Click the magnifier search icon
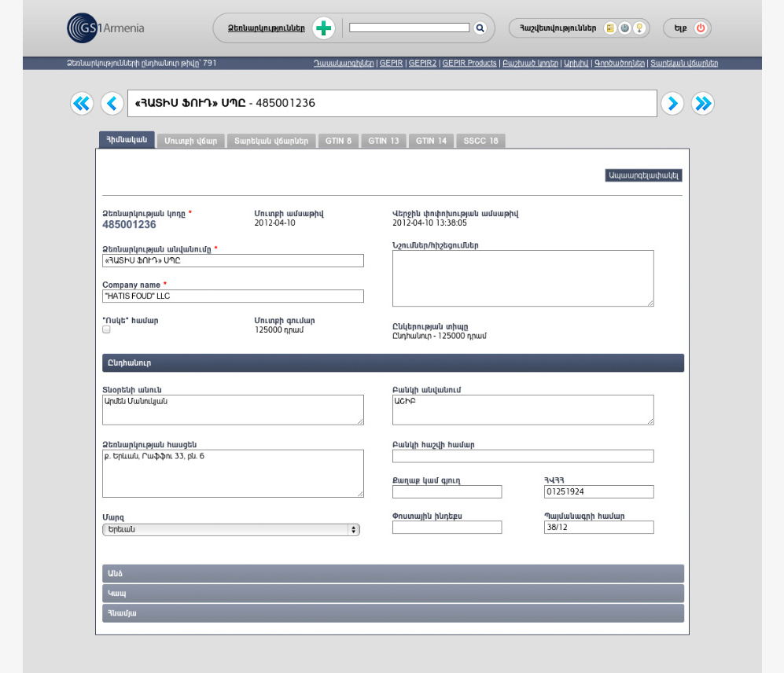 [x=480, y=28]
